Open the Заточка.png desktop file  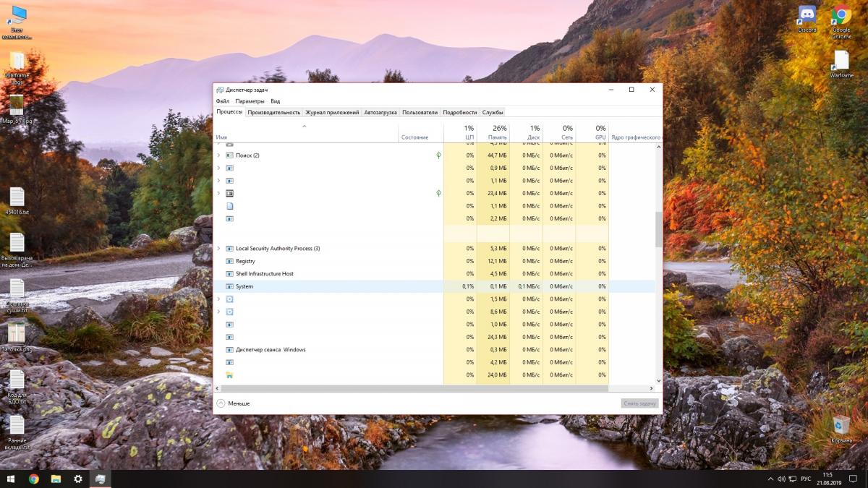(x=17, y=334)
